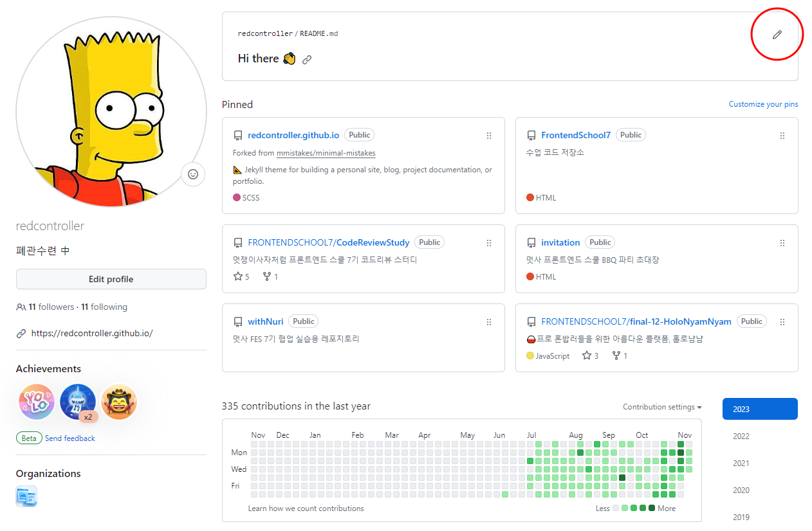
Task: Click the '폐관수련 中' bio text
Action: coord(43,251)
